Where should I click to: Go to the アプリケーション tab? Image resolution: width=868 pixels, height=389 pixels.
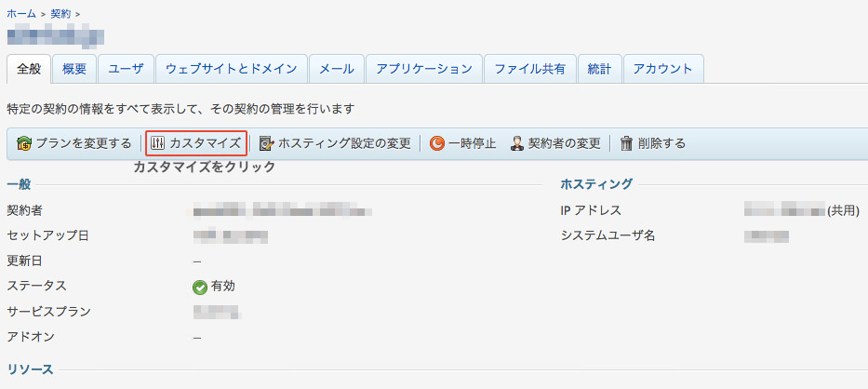pos(424,69)
